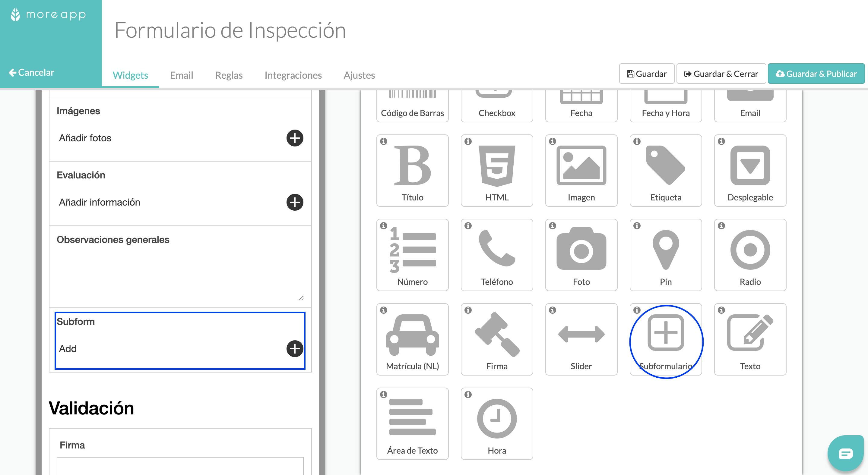The width and height of the screenshot is (868, 475).
Task: Expand the Imágenes section
Action: [294, 138]
